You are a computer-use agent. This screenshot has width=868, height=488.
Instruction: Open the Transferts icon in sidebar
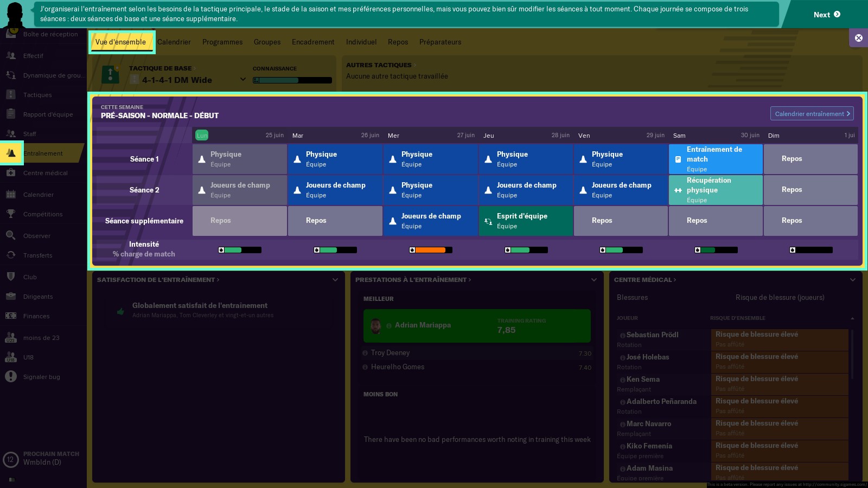11,255
